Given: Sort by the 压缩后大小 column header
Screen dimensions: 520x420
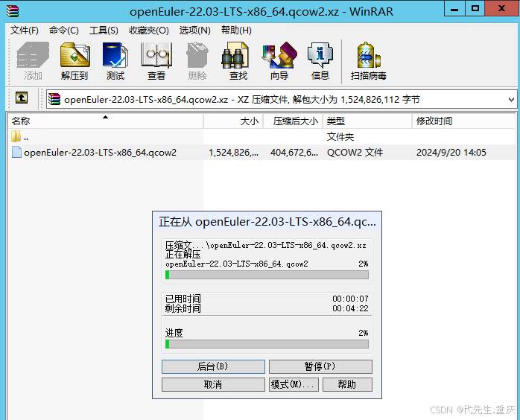Looking at the screenshot, I should 294,121.
